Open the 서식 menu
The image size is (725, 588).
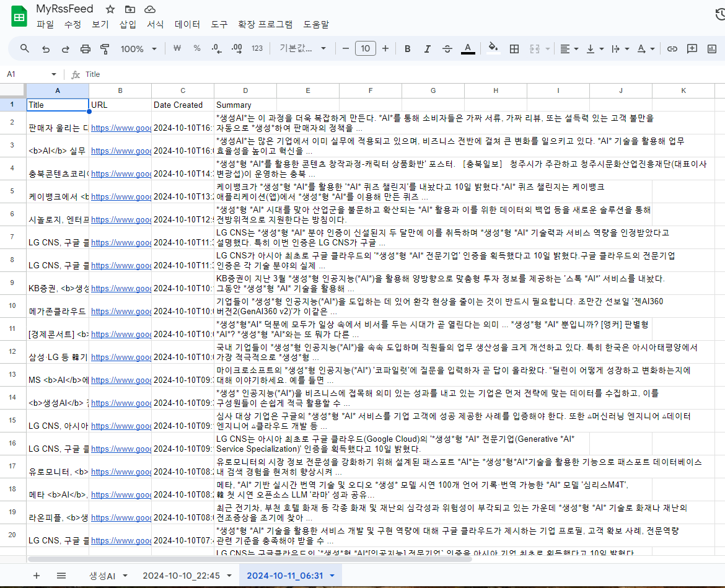(156, 25)
